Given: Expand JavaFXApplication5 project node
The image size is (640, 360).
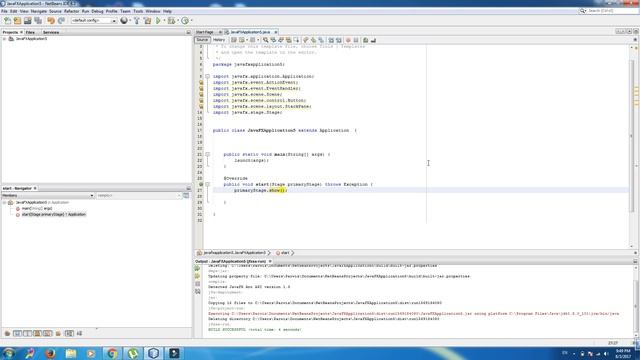Looking at the screenshot, I should 4,39.
